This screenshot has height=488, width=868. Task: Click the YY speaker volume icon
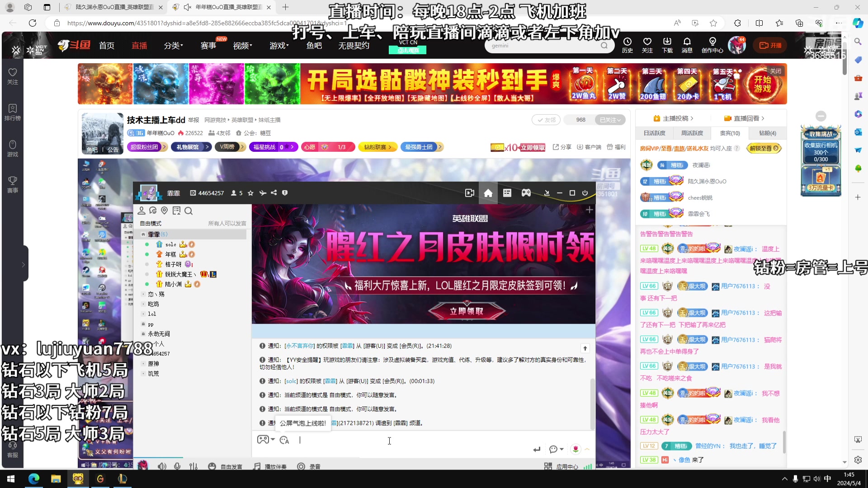pos(162,466)
